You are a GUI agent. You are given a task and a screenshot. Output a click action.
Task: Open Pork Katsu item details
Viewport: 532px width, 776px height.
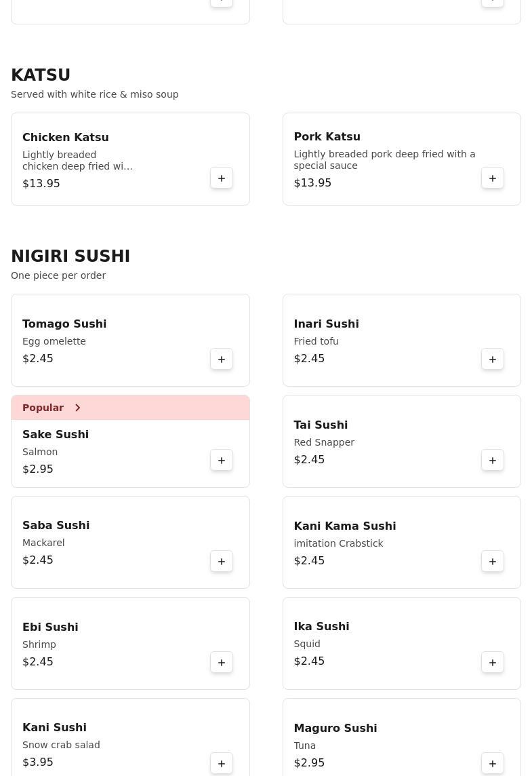(327, 136)
